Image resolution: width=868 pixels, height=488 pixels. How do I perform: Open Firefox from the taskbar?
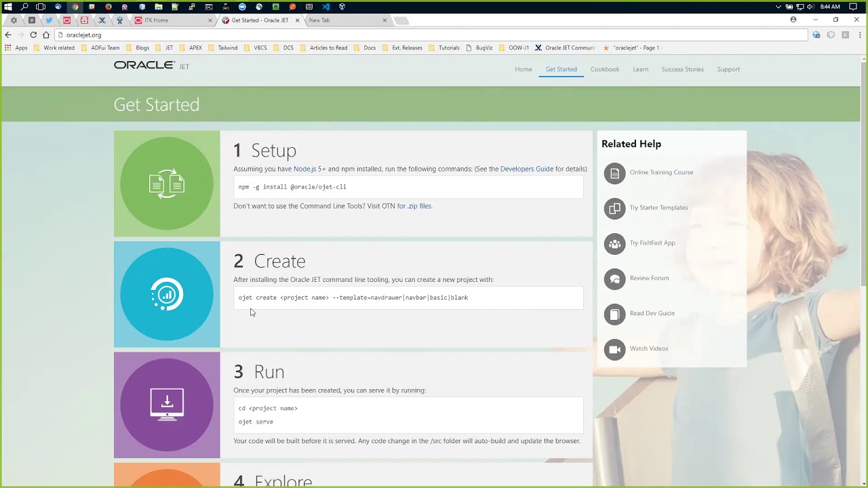108,7
